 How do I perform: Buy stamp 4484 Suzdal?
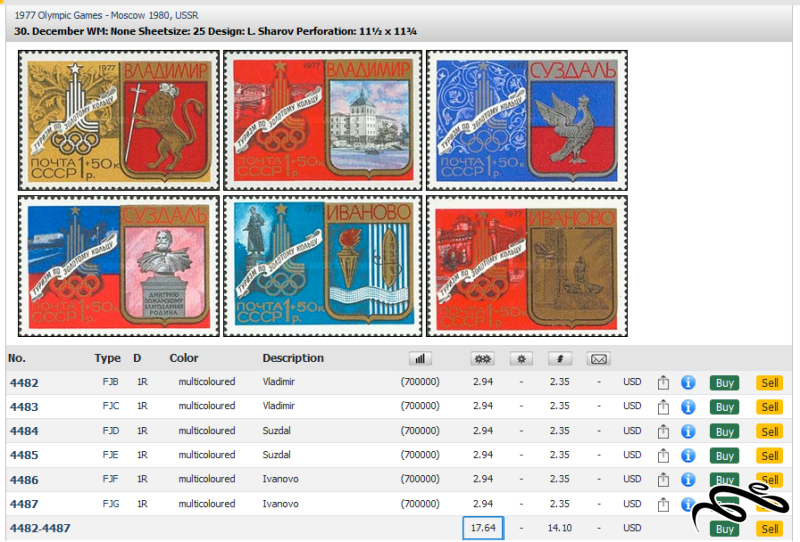point(724,432)
